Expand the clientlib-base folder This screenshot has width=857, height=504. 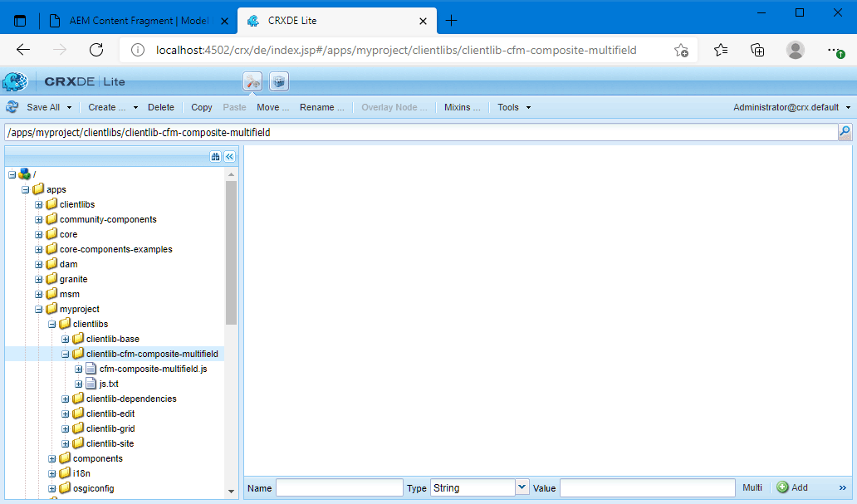pyautogui.click(x=65, y=339)
